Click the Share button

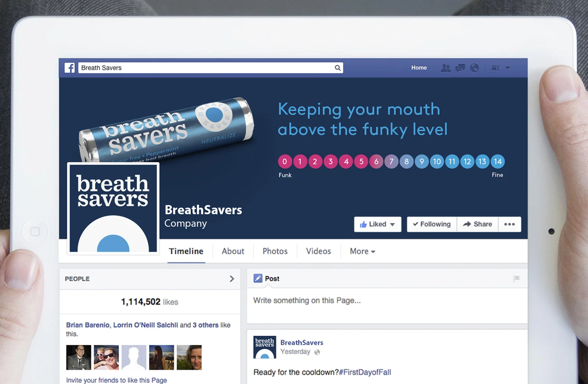477,224
